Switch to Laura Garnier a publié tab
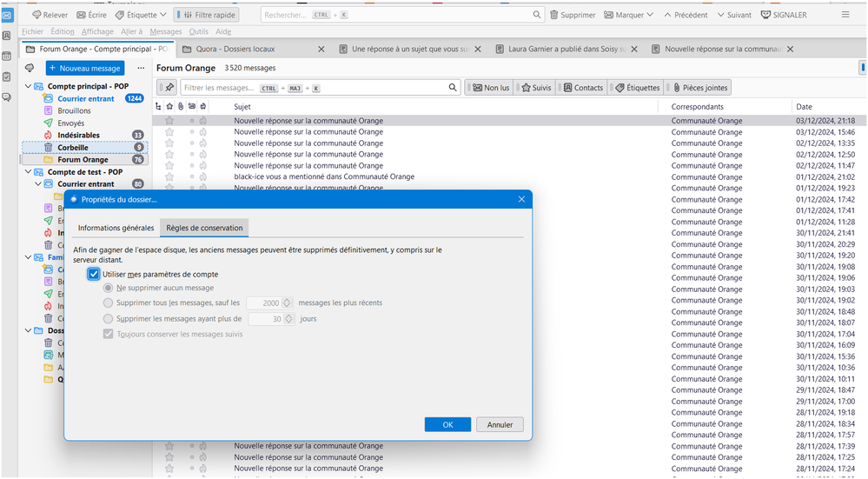This screenshot has height=479, width=868. click(567, 50)
